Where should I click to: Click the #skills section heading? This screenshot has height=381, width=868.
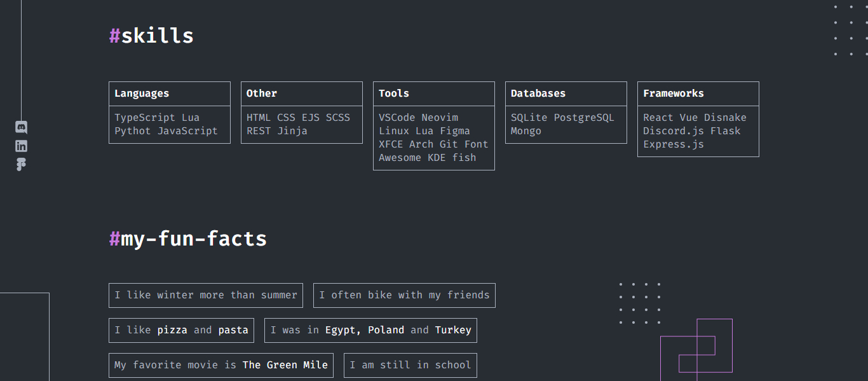151,36
